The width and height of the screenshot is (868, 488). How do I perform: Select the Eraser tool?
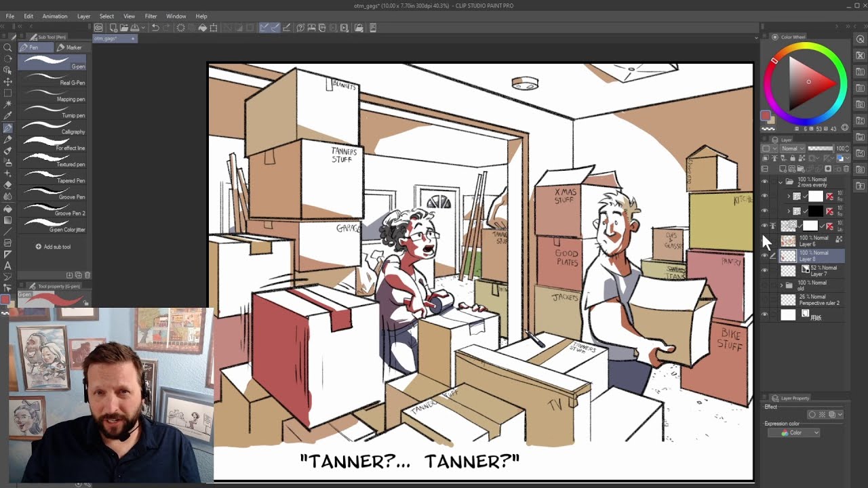(x=7, y=185)
